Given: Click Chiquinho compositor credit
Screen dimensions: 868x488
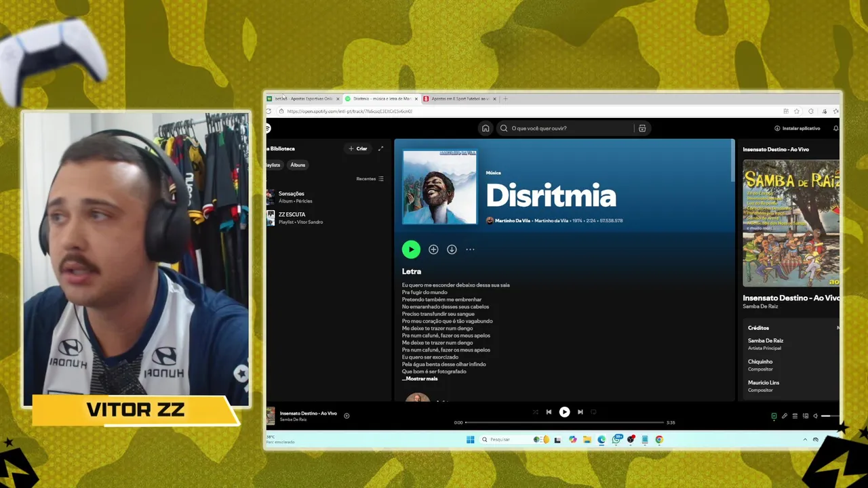Looking at the screenshot, I should pos(760,362).
